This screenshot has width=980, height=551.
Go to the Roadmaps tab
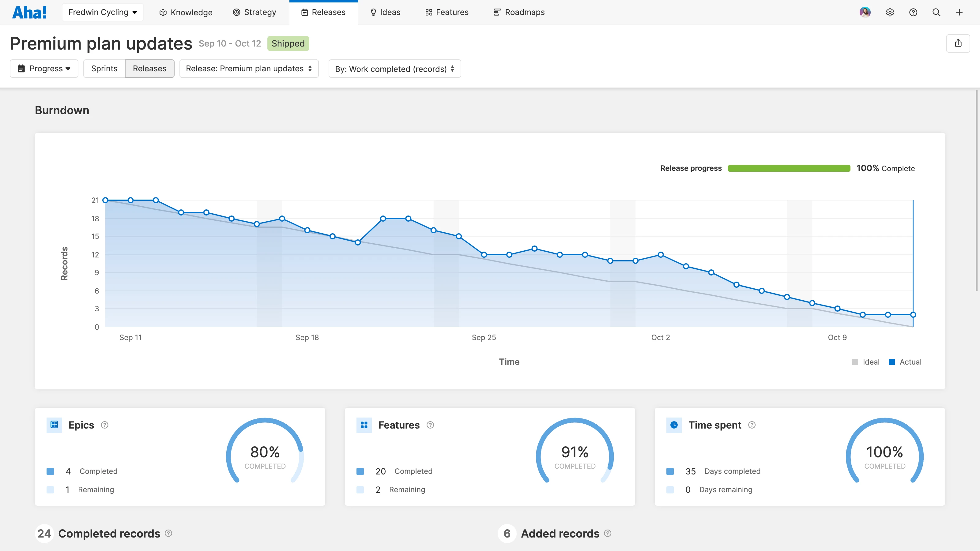click(519, 12)
